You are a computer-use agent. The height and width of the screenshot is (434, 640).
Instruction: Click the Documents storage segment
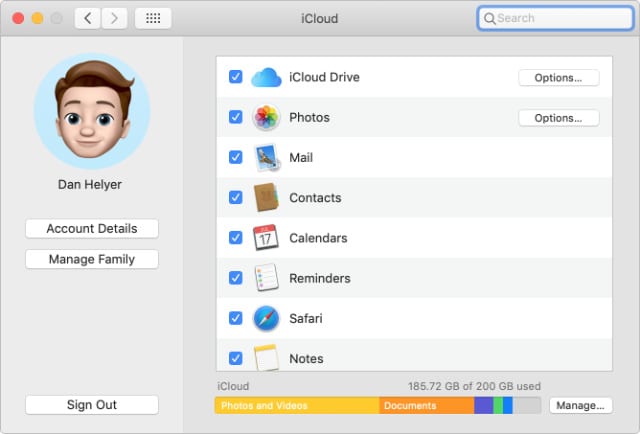[x=427, y=405]
